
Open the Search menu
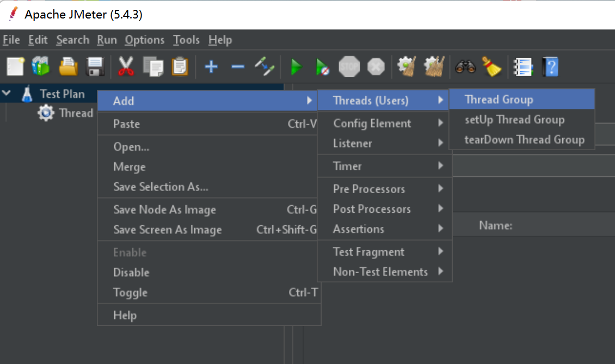[72, 40]
